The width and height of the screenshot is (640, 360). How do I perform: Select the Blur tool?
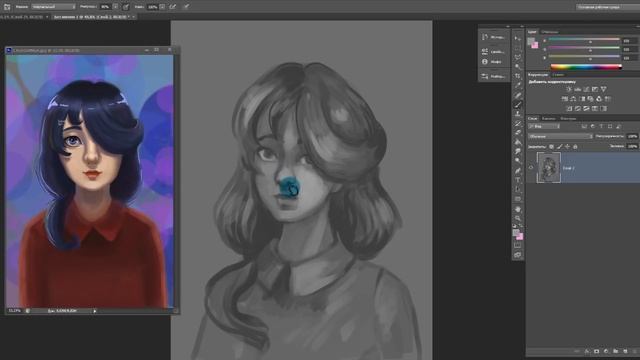pyautogui.click(x=518, y=151)
